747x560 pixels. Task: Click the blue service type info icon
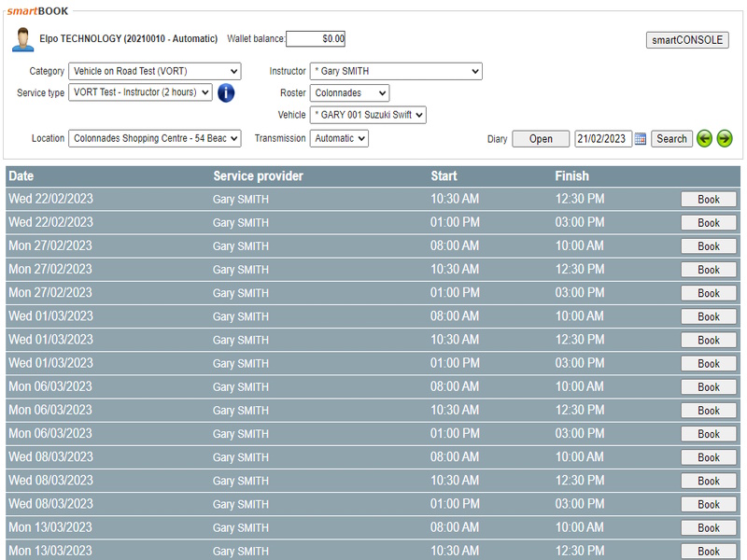(226, 93)
